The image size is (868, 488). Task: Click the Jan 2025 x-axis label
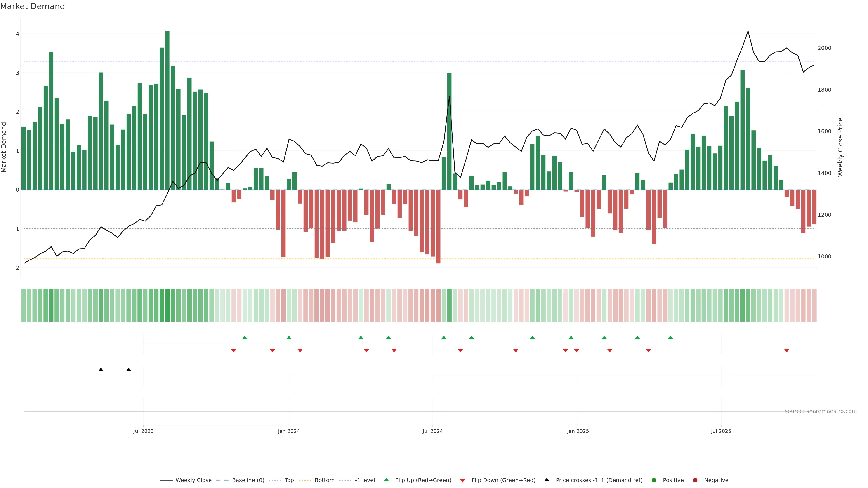coord(578,431)
